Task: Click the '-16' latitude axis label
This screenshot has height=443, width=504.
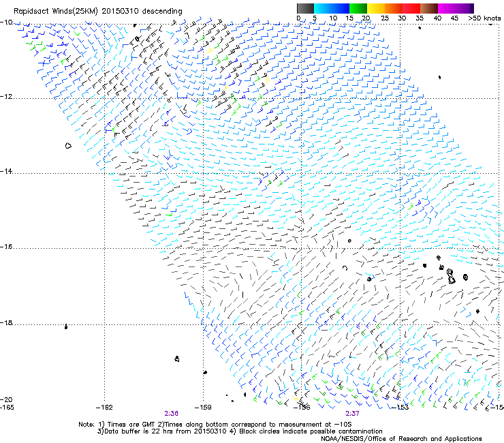Action: coord(6,247)
